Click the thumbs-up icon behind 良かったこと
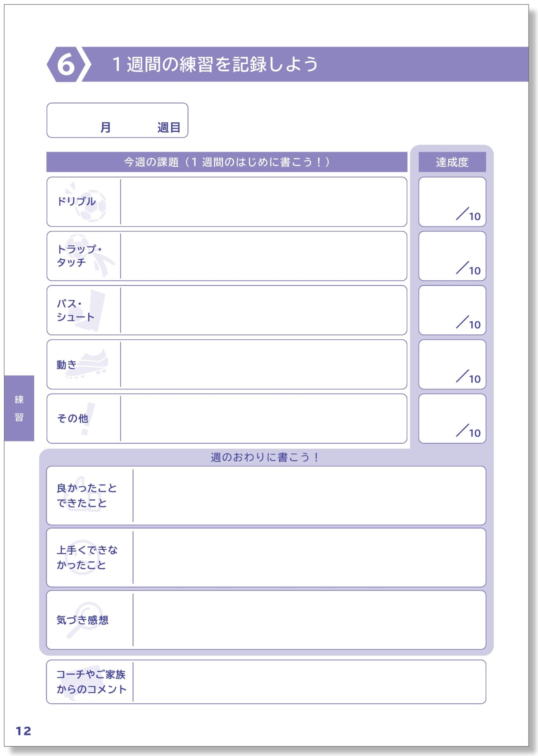538x756 pixels. click(84, 494)
